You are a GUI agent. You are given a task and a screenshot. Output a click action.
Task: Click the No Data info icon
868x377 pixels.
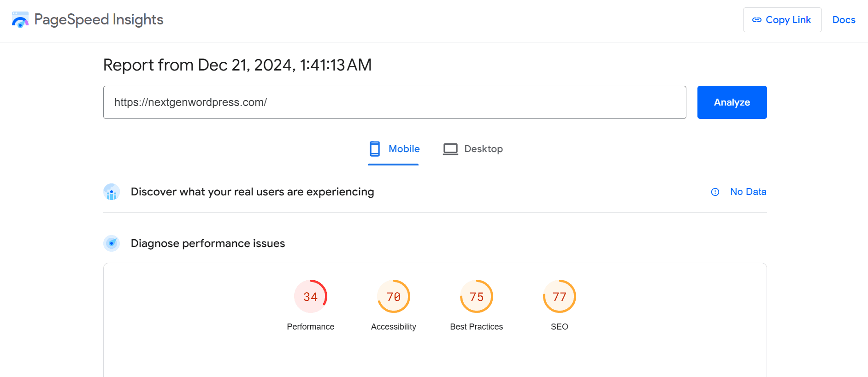point(715,192)
